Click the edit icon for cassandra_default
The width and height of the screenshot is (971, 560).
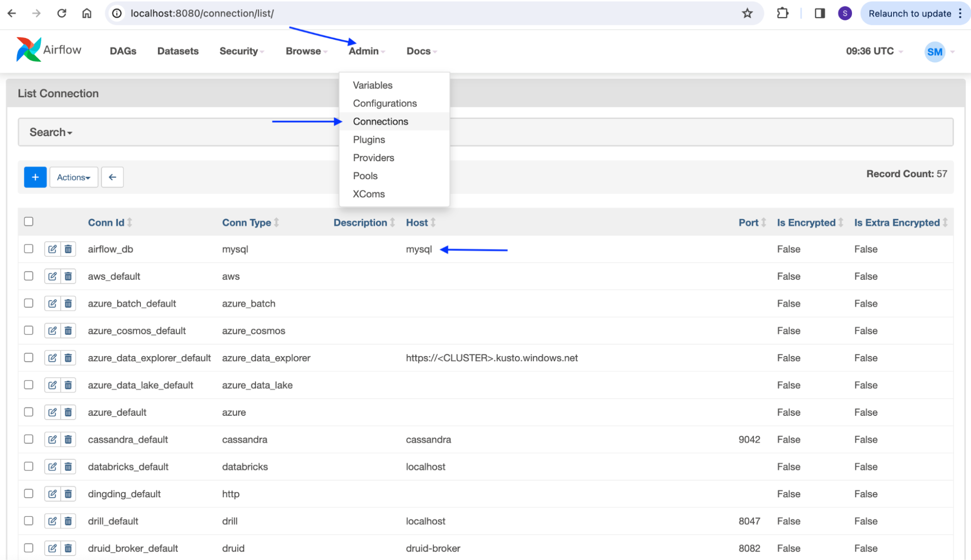[x=52, y=440]
